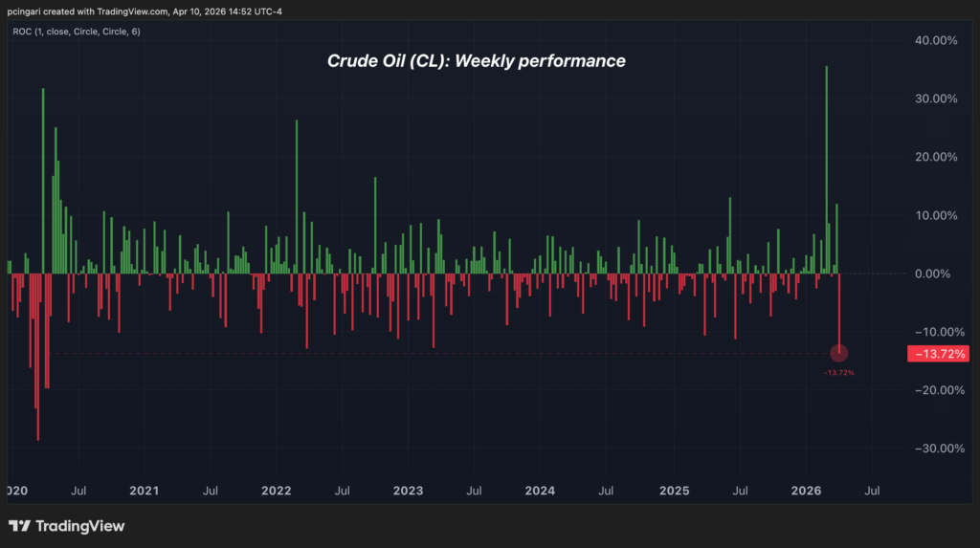The width and height of the screenshot is (980, 548).
Task: Click the chart title 'Crude Oil (CL): Weekly performance'
Action: (476, 61)
